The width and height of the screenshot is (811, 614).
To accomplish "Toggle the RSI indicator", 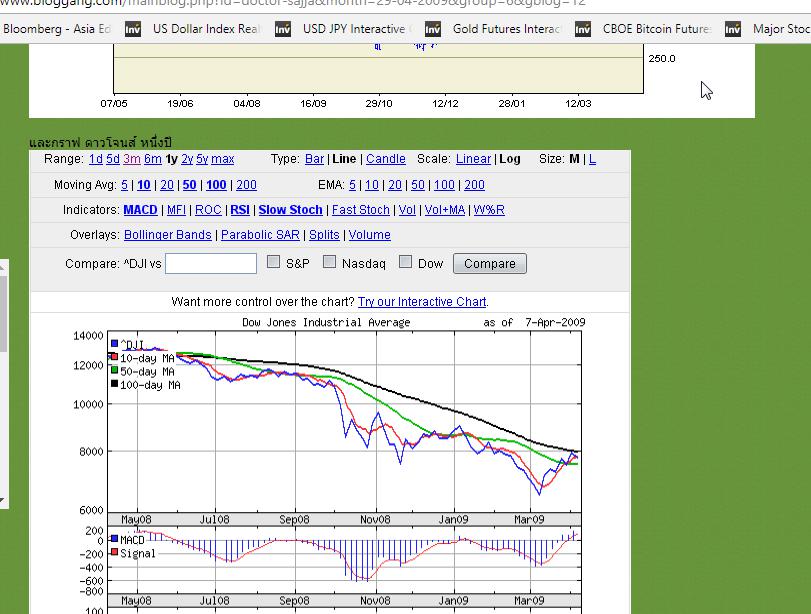I will [240, 209].
